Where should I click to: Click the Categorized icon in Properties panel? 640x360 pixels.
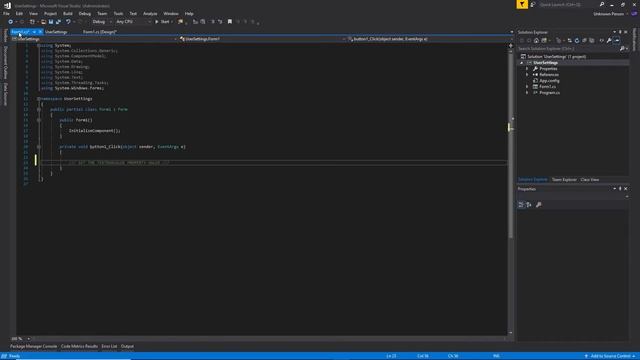pos(521,205)
